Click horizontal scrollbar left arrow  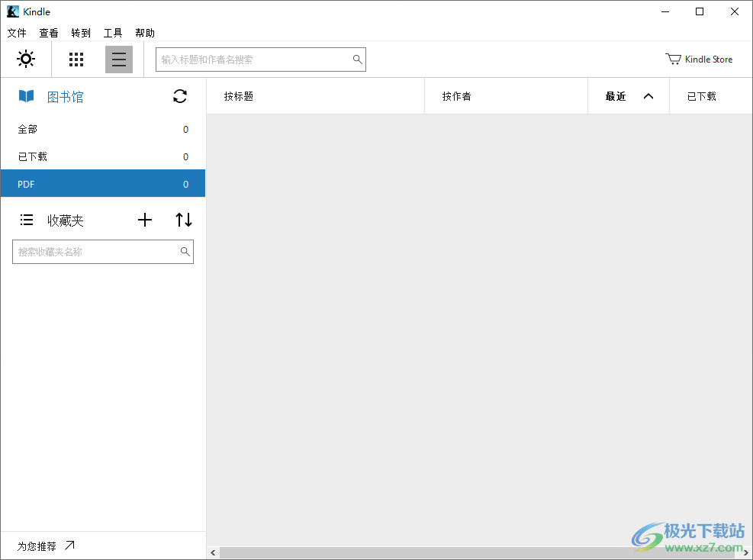(x=213, y=553)
